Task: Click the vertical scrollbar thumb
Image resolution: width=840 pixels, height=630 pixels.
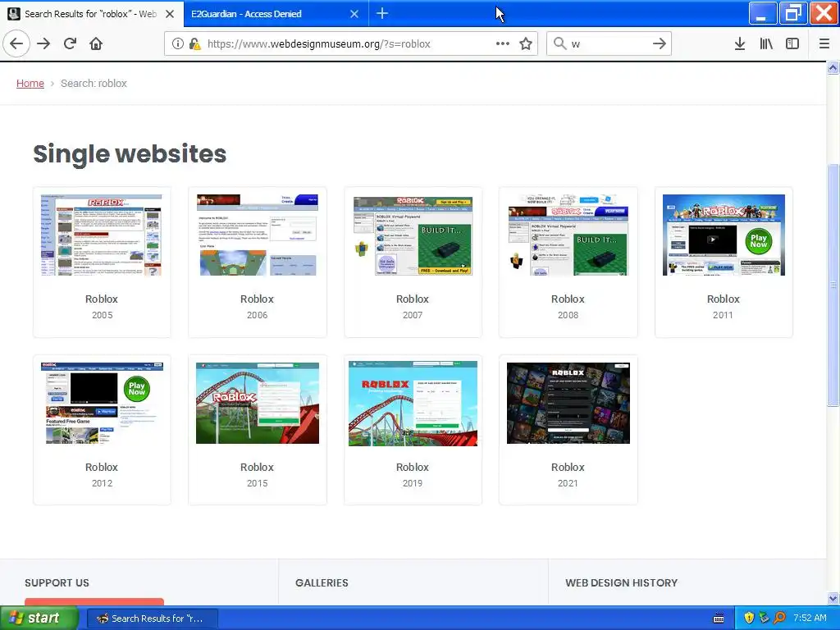Action: pyautogui.click(x=833, y=285)
